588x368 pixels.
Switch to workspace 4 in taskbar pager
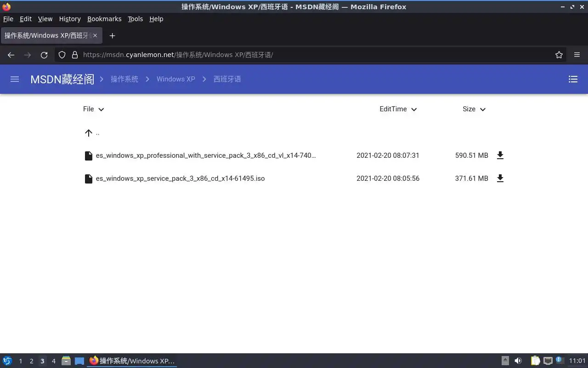click(53, 361)
